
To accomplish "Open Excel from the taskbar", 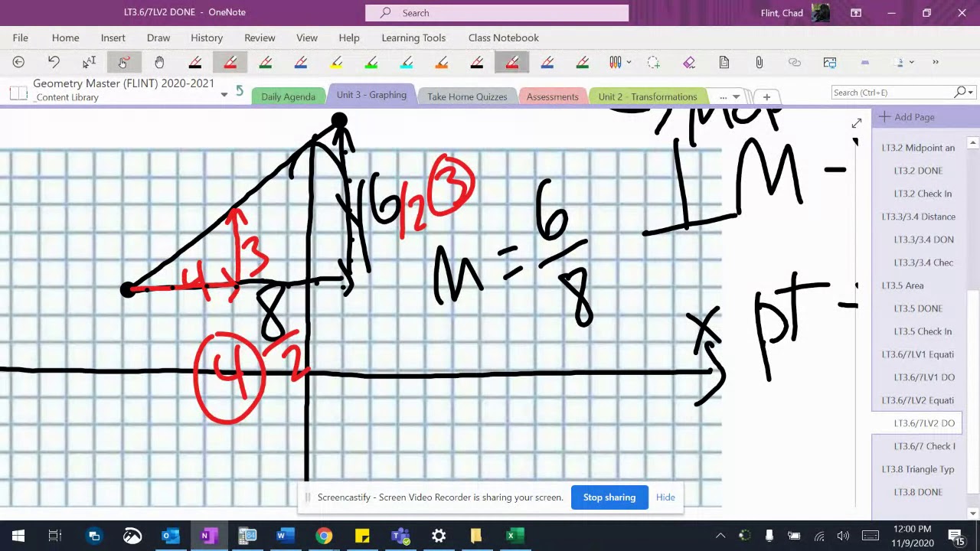I will point(514,536).
